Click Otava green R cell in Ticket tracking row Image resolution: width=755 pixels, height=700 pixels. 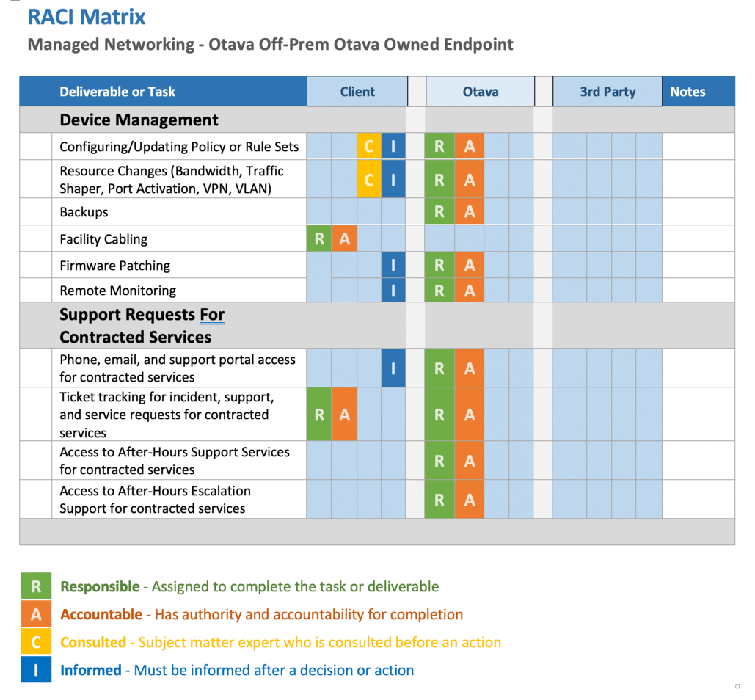(x=439, y=415)
